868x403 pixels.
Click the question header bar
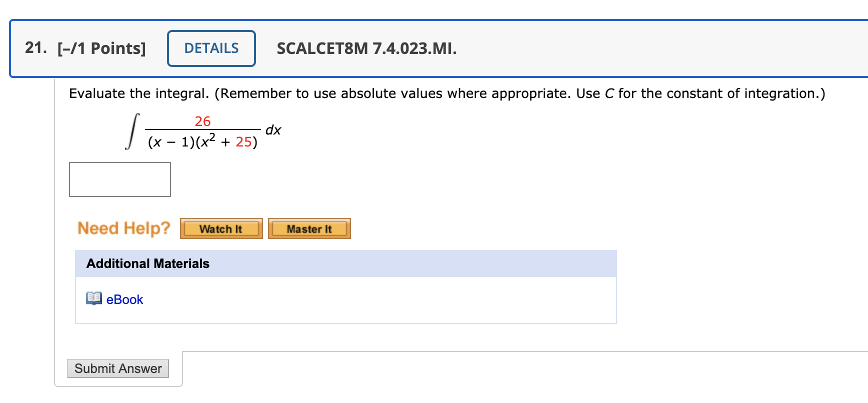pos(435,48)
